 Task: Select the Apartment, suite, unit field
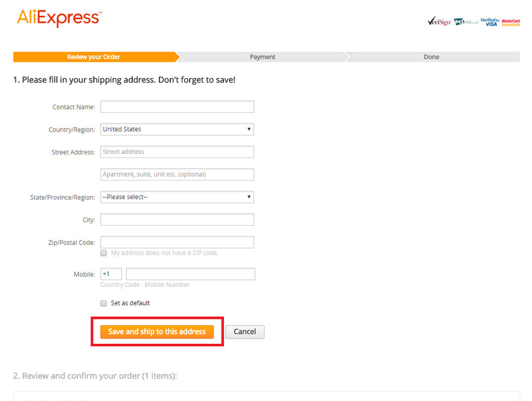coord(177,174)
